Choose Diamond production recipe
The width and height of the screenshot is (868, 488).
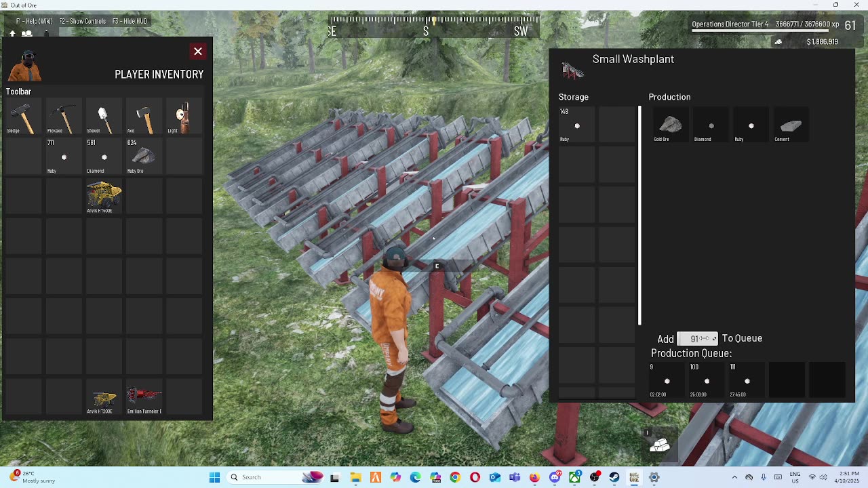coord(711,125)
